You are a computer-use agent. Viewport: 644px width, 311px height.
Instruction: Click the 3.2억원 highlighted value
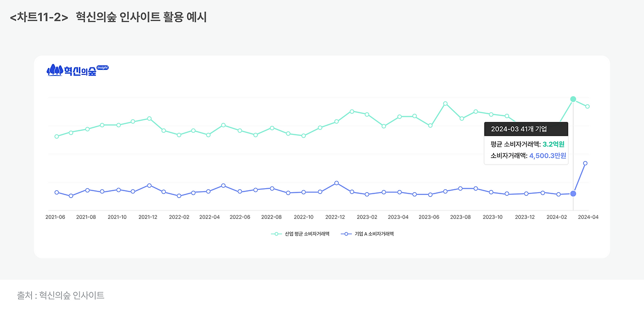[552, 145]
